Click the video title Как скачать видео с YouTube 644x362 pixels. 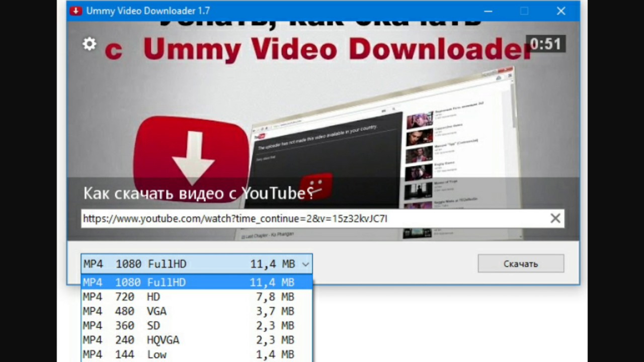click(x=198, y=193)
